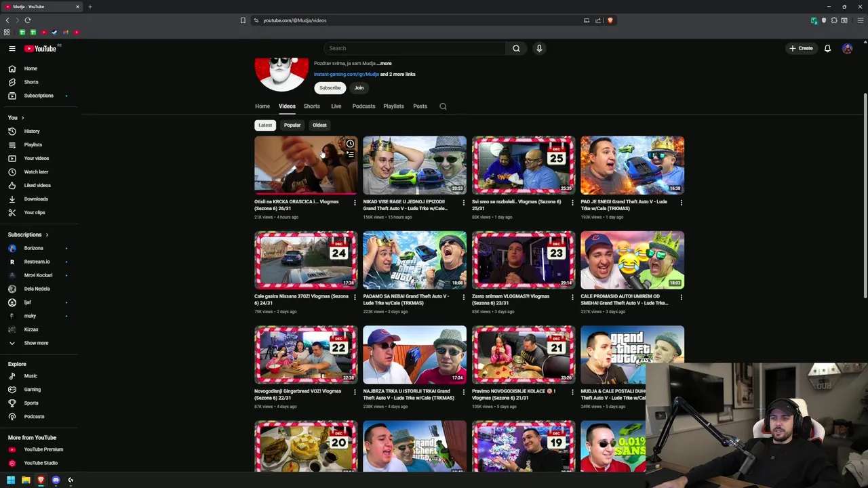Open options for NIKAD VISE RAGE video
Screen dimensions: 868x488
463,202
